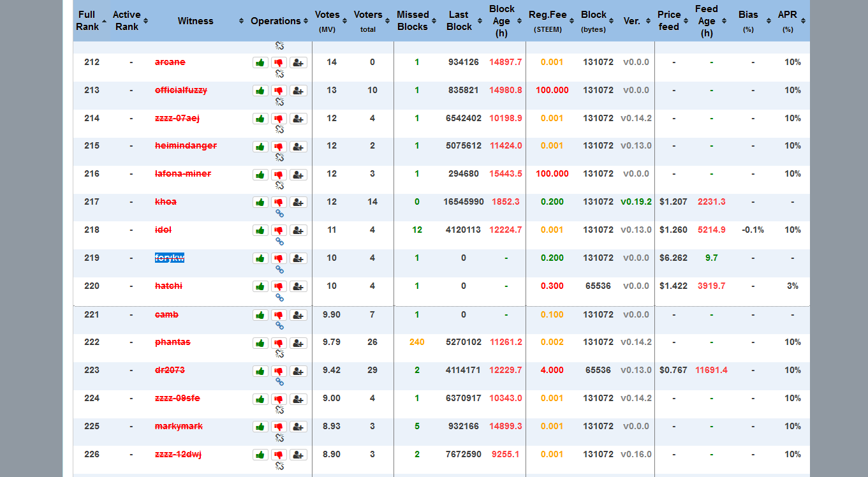Upvote witness arcane with thumbs-up icon
Screen dimensions: 868x477
(x=260, y=62)
